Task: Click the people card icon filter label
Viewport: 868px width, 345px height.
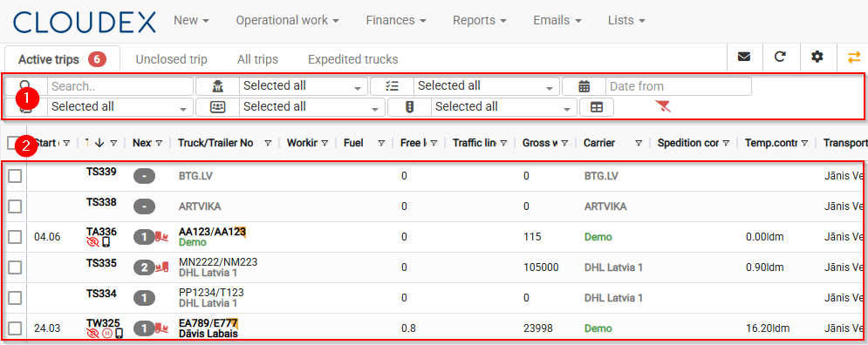Action: [x=218, y=107]
